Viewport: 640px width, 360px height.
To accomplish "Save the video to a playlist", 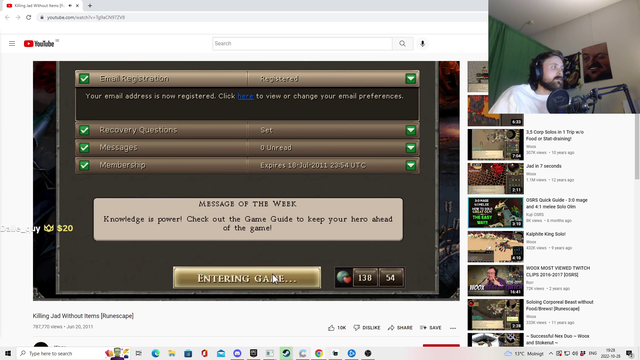I will point(431,328).
